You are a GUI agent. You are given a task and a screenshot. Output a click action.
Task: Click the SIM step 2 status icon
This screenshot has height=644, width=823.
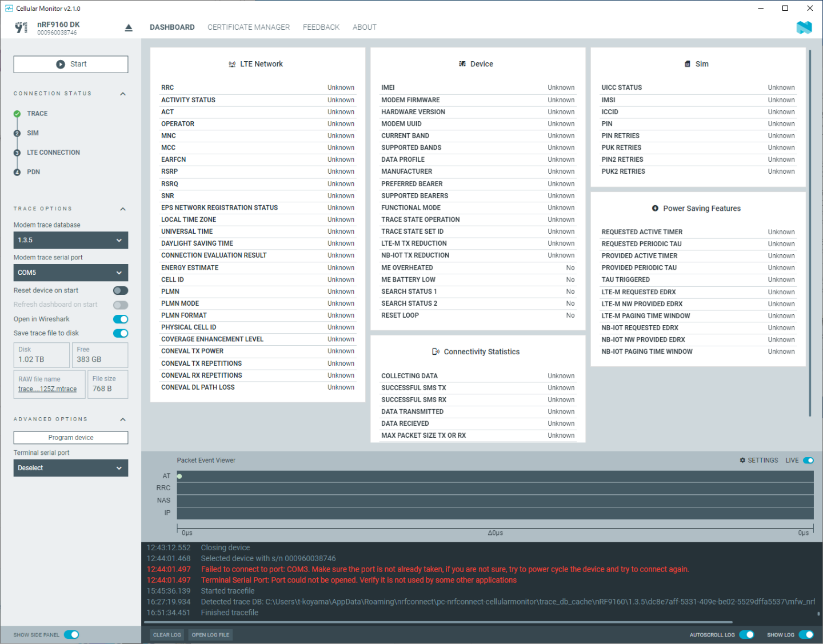pos(17,133)
